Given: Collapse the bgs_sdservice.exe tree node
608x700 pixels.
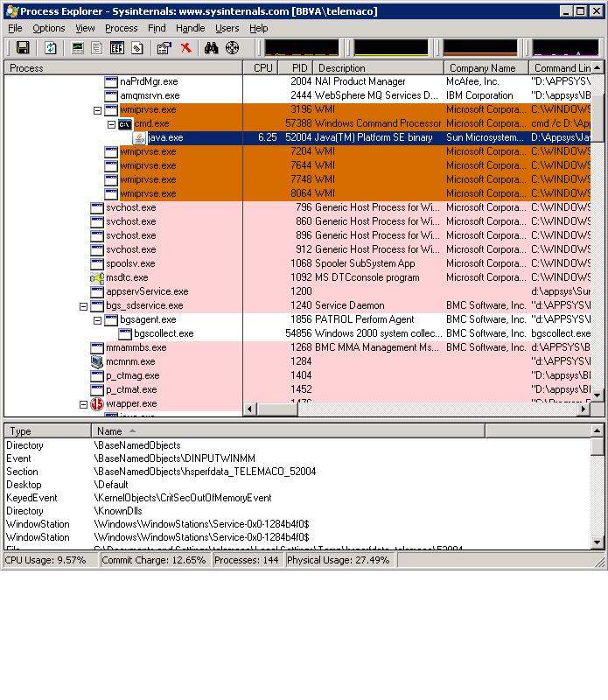Looking at the screenshot, I should tap(83, 306).
